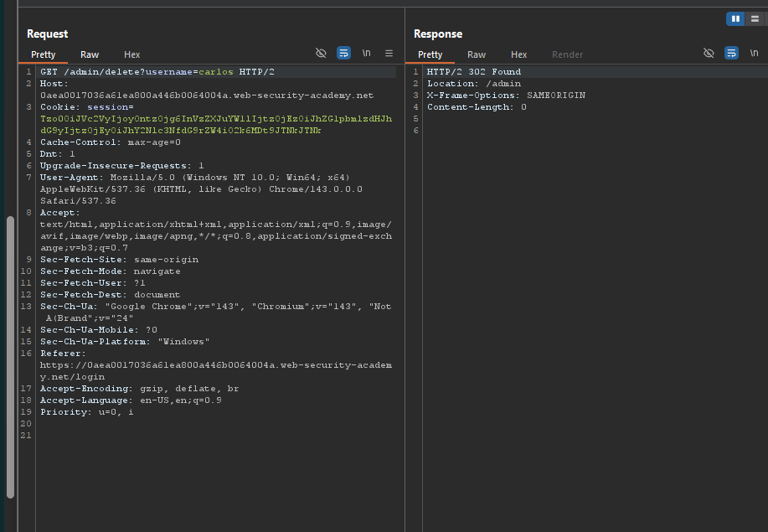Image resolution: width=768 pixels, height=532 pixels.
Task: Click the Sec-Ch-Ua-Mobile header line
Action: pos(99,330)
